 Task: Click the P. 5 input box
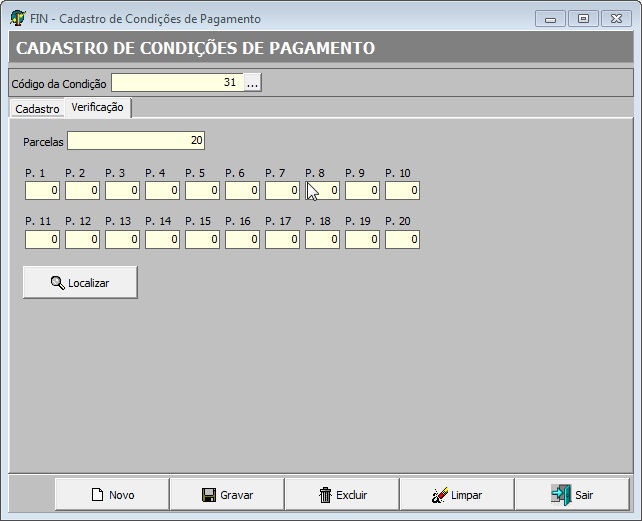(202, 190)
